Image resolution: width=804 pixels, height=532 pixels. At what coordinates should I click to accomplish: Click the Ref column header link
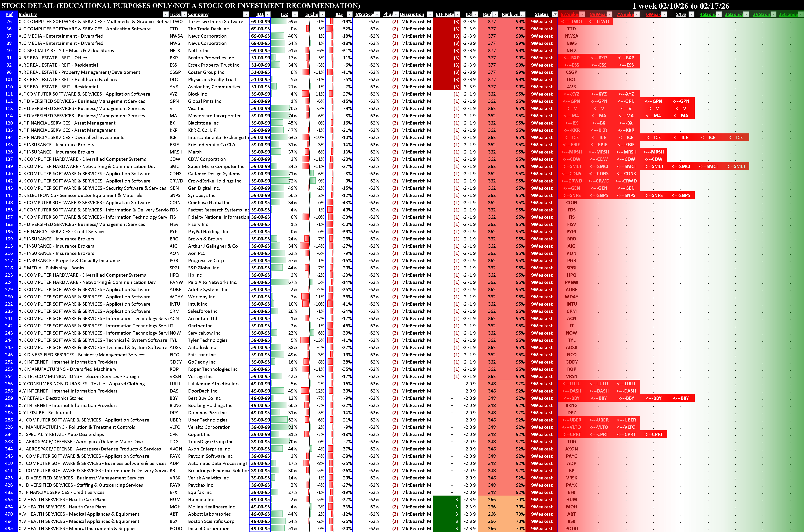9,14
